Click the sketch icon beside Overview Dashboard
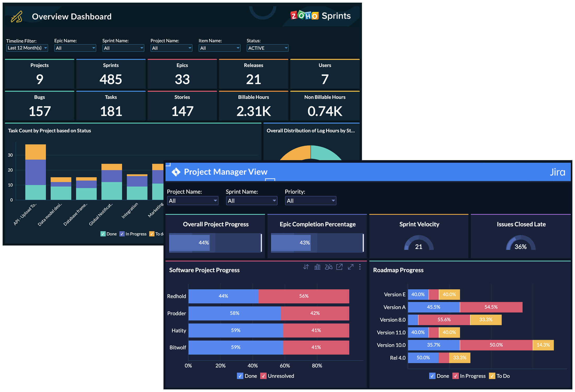Image resolution: width=575 pixels, height=392 pixels. (x=16, y=16)
